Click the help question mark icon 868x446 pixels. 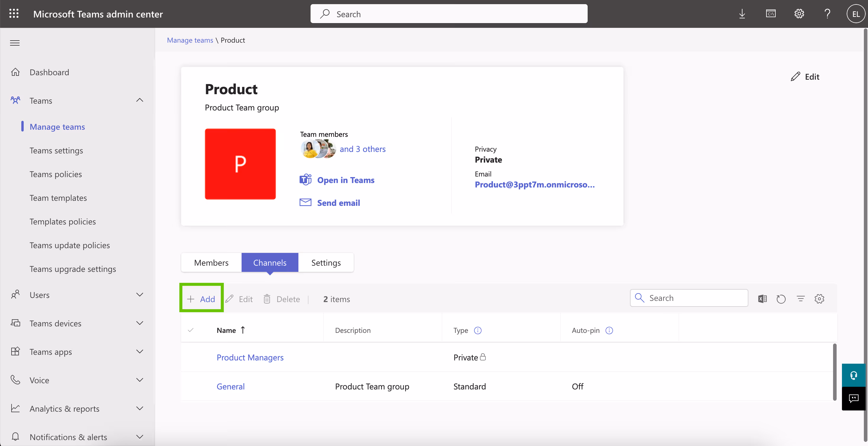pos(827,14)
